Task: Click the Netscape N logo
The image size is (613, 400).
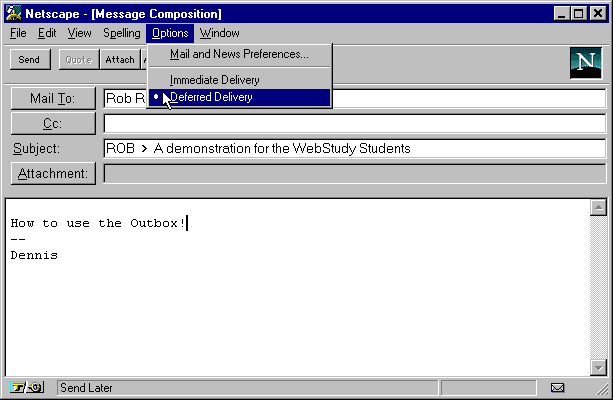Action: point(585,63)
